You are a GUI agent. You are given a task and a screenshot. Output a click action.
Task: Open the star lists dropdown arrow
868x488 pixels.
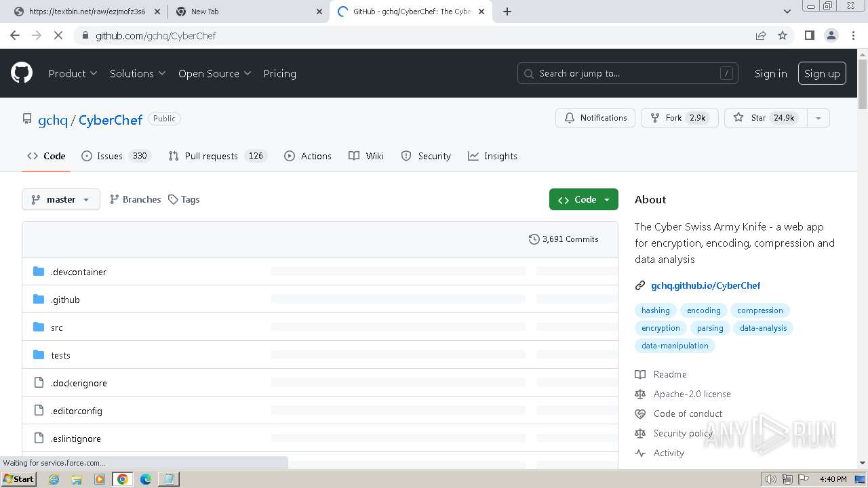pos(818,118)
